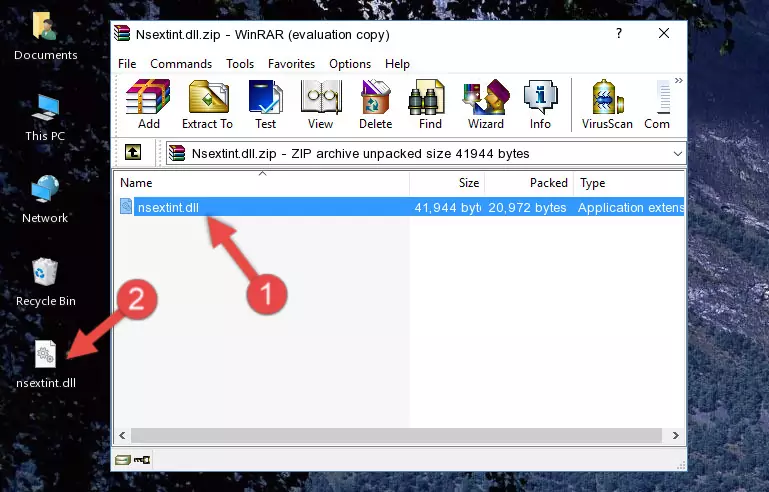Click the partially visible Comment toolbar icon
The height and width of the screenshot is (492, 769).
[658, 104]
